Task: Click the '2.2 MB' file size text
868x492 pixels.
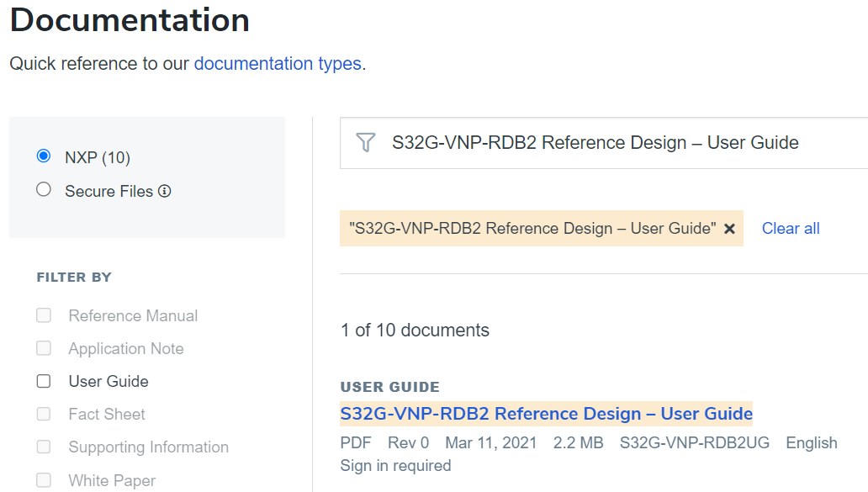Action: click(579, 442)
